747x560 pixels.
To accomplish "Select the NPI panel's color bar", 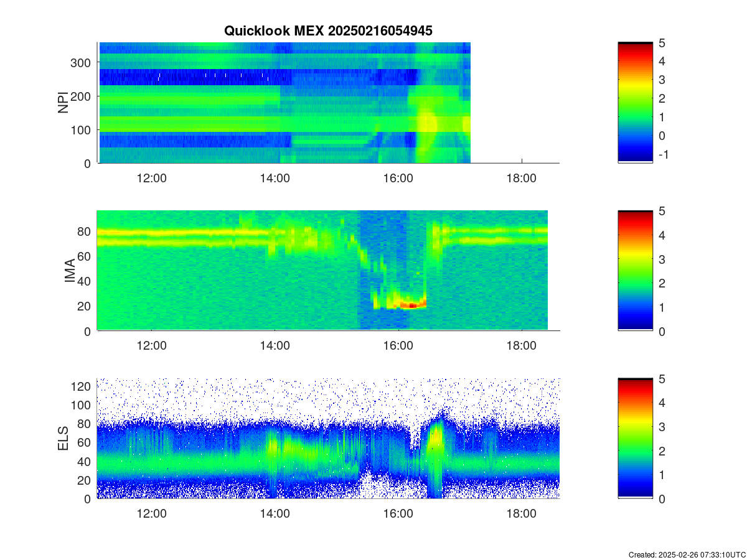I will click(635, 103).
